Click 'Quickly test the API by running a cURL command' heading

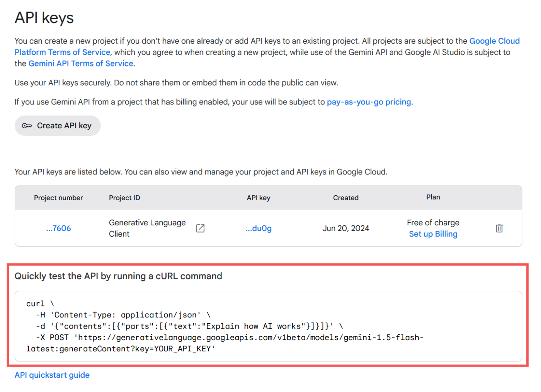[118, 276]
